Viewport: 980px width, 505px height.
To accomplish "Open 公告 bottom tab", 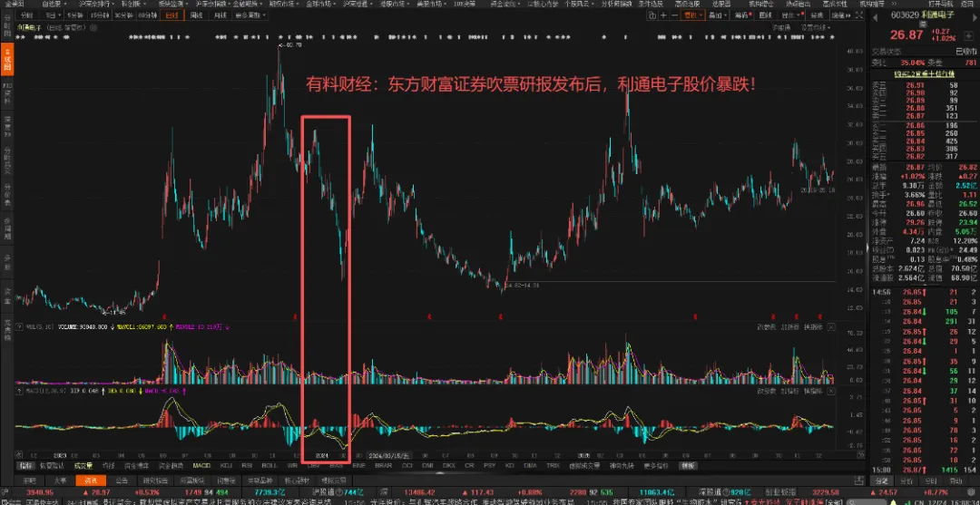I will 122,481.
